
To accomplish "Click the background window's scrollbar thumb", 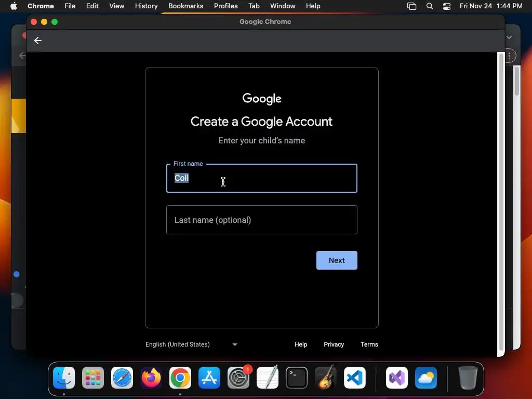I will (517, 82).
